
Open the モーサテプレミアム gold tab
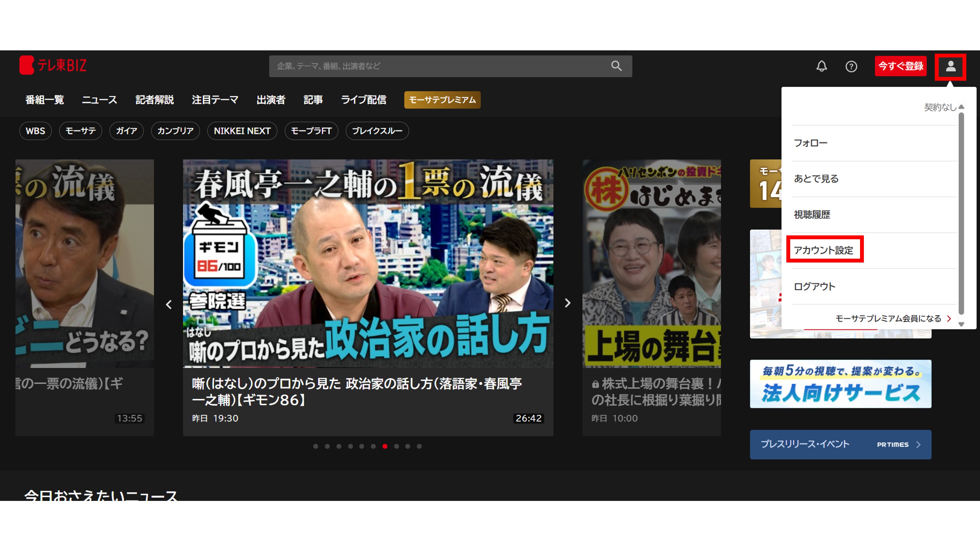pyautogui.click(x=442, y=100)
